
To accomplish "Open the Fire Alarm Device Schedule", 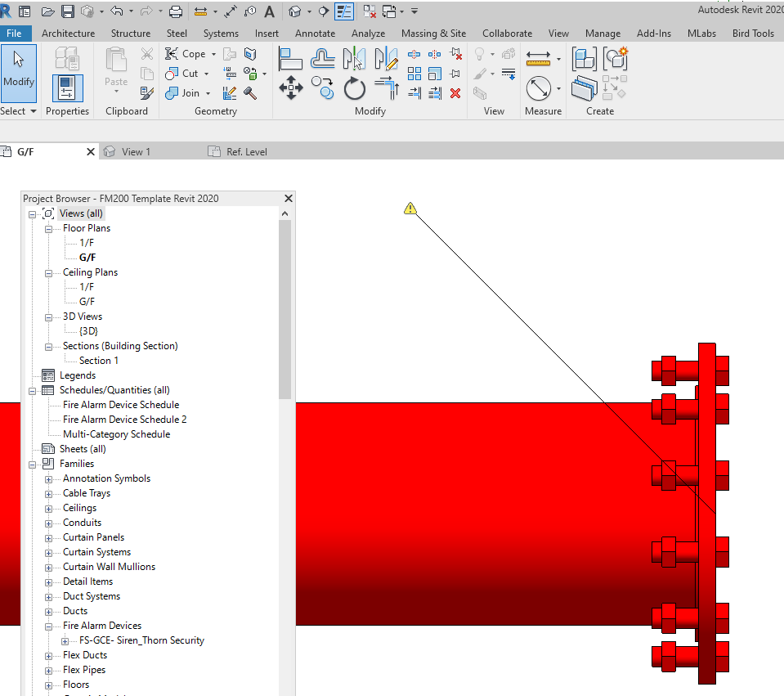I will tap(120, 404).
